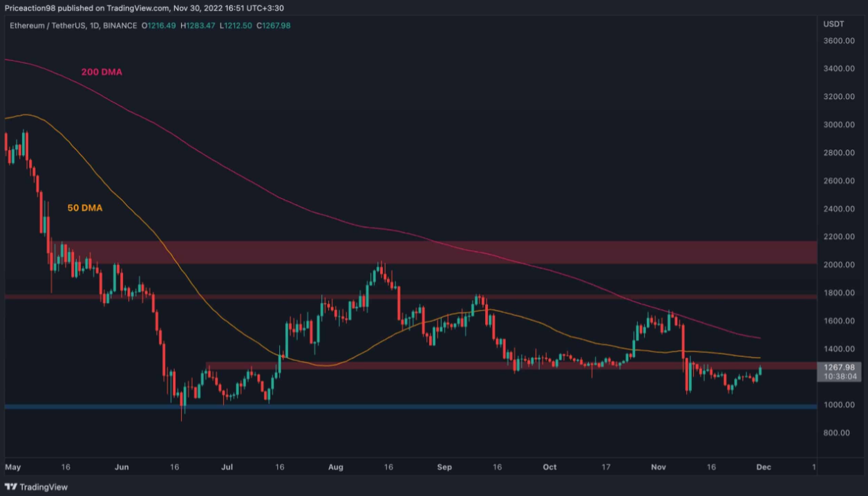
Task: Select the high value H1283.47
Action: (x=198, y=26)
